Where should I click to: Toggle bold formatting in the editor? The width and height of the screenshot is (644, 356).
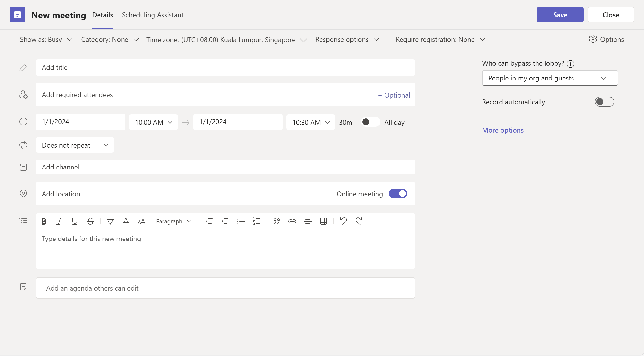[44, 221]
